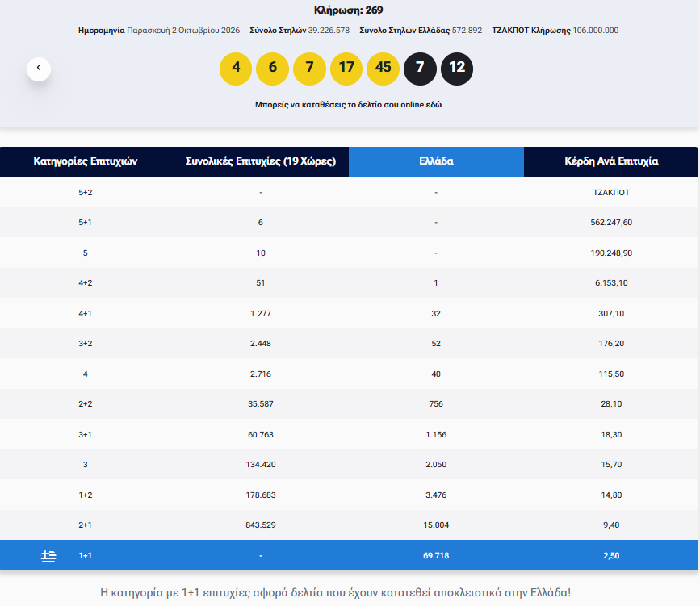Image resolution: width=700 pixels, height=606 pixels.
Task: Click the Greece winners value 2.050
Action: (436, 465)
